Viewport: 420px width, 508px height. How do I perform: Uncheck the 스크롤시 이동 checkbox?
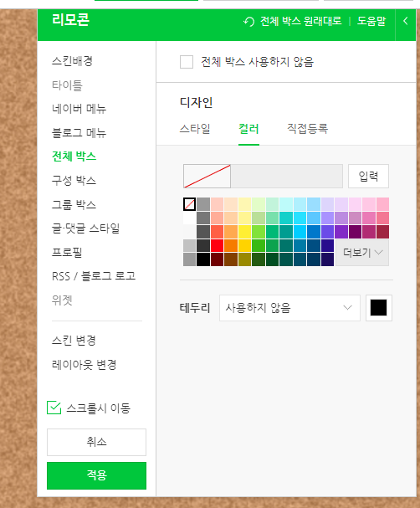pyautogui.click(x=54, y=408)
